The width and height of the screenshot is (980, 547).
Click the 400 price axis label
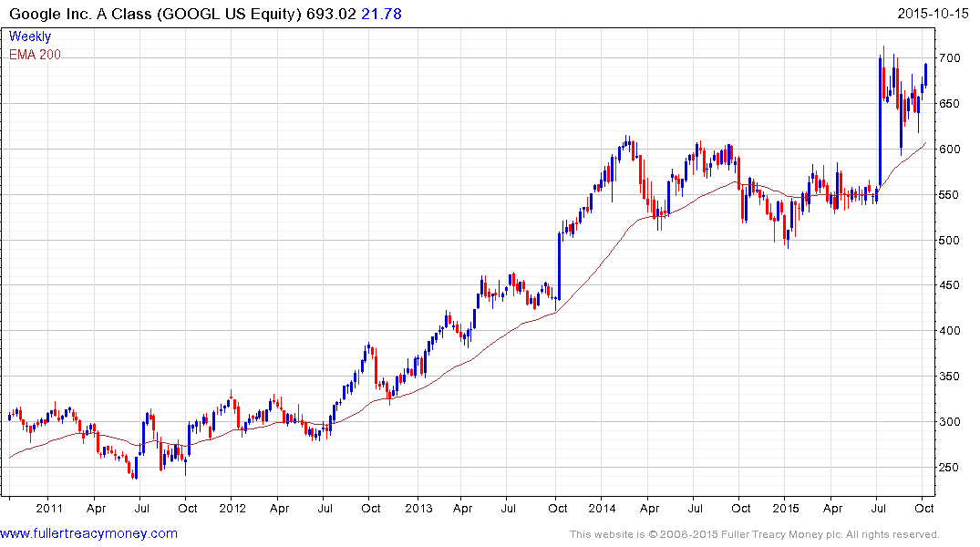click(x=949, y=331)
